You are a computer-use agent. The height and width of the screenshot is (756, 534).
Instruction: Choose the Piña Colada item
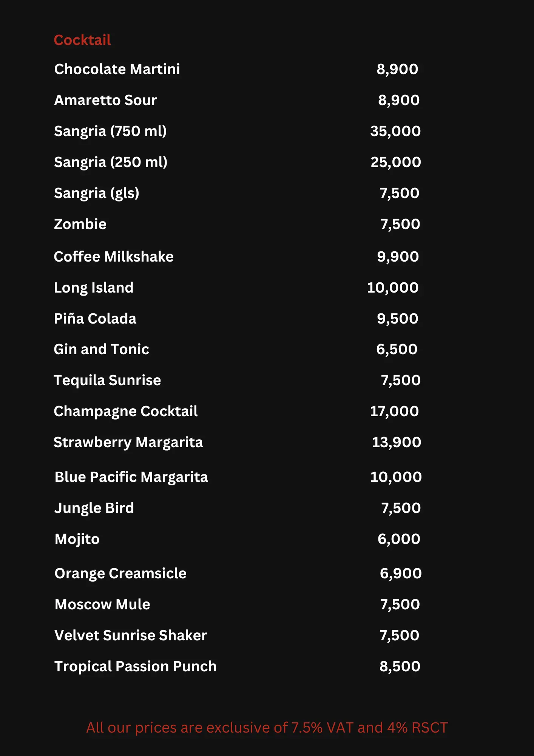95,319
